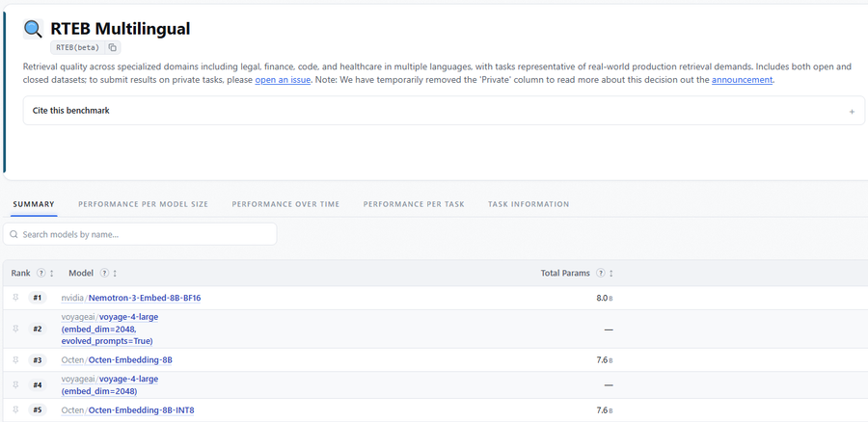Pin the rank #1 Nemotron row

(15, 298)
